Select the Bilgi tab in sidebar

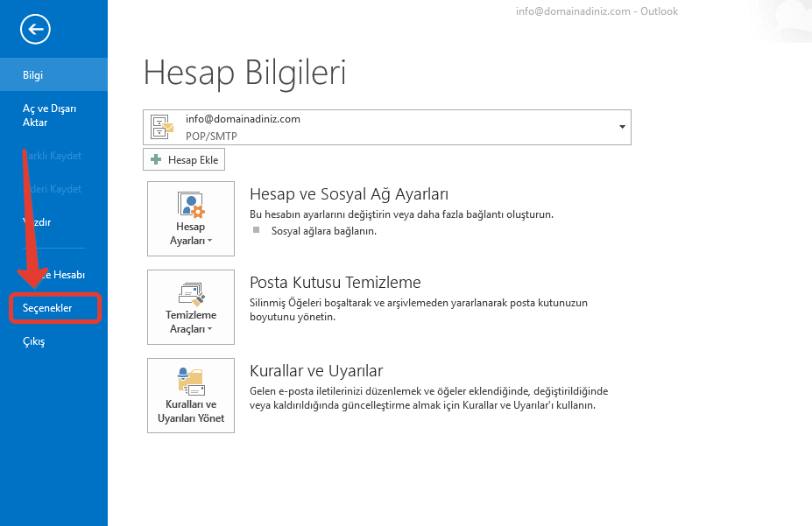[53, 75]
